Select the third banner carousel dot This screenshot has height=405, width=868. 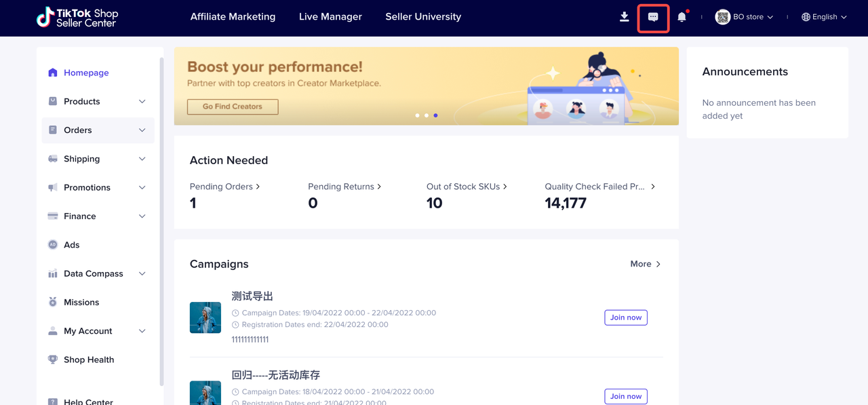435,115
